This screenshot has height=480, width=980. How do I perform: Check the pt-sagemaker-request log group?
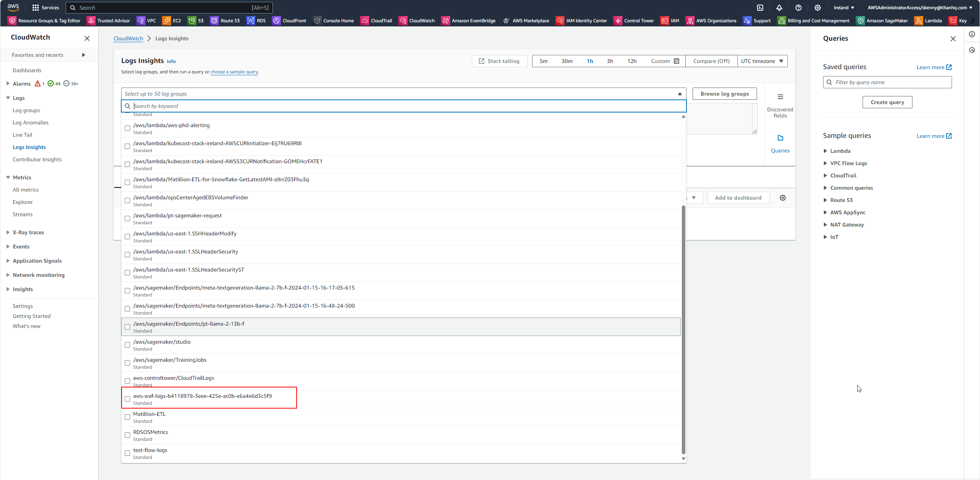coord(127,218)
